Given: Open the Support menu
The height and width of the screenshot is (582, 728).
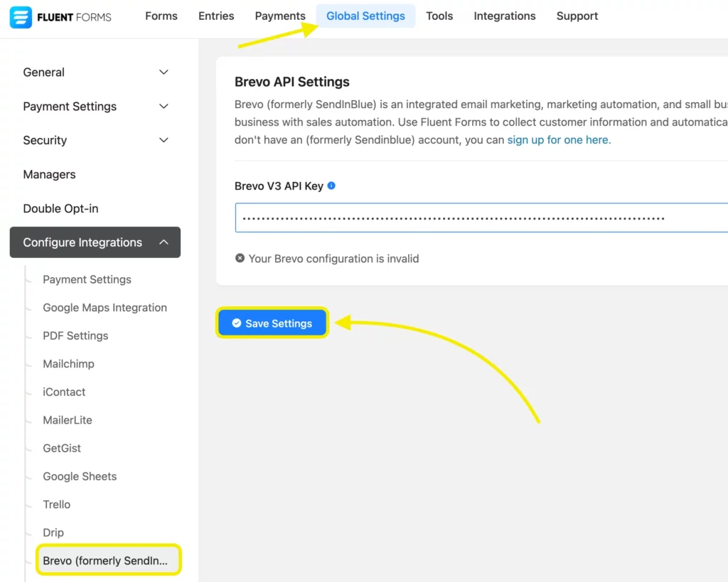Looking at the screenshot, I should pyautogui.click(x=577, y=16).
